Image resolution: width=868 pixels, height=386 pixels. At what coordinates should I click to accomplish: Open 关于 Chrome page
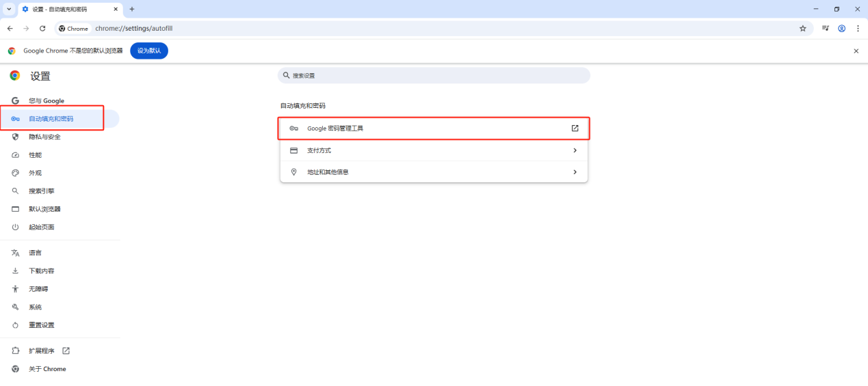pyautogui.click(x=47, y=369)
